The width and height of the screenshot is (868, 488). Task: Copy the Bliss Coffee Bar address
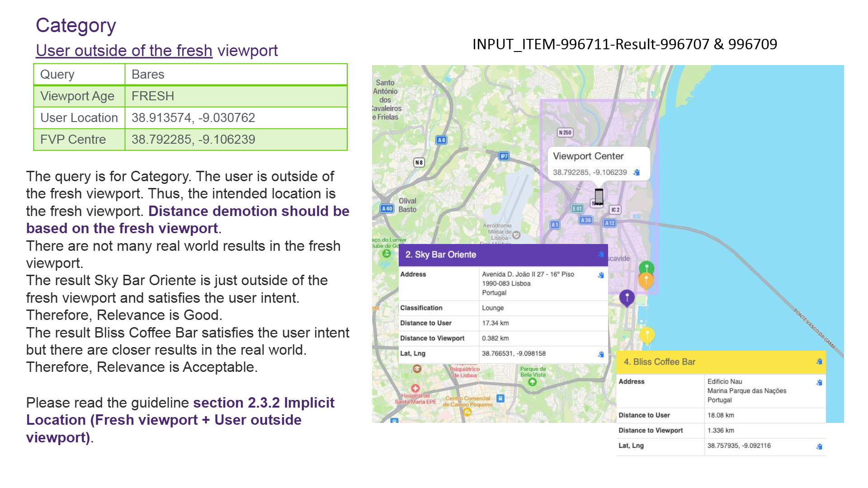pos(819,383)
